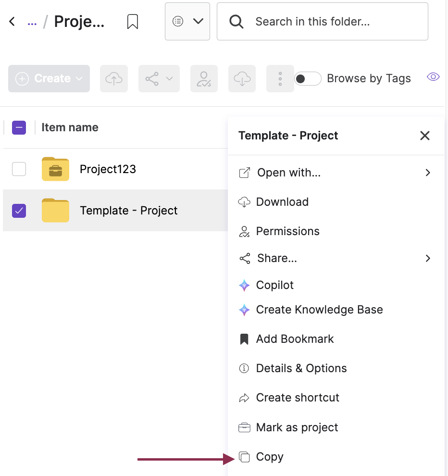The height and width of the screenshot is (476, 448).
Task: Expand the Share submenu chevron
Action: click(428, 258)
